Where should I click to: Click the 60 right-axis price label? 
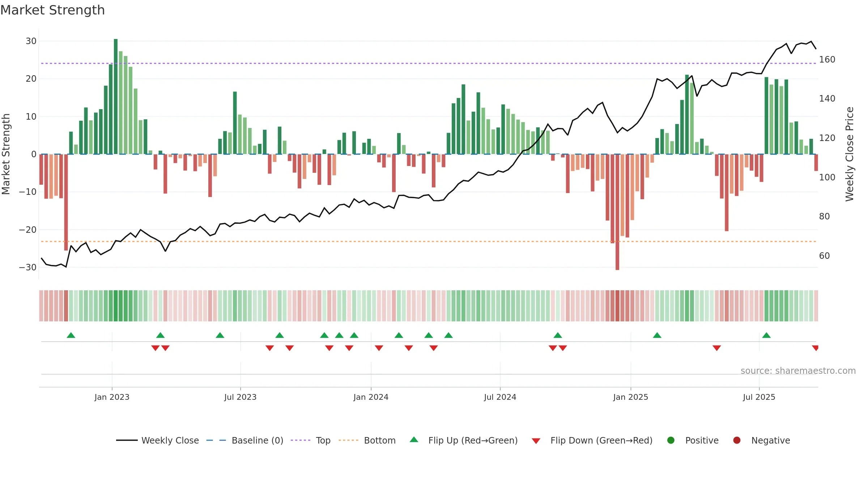tap(824, 256)
